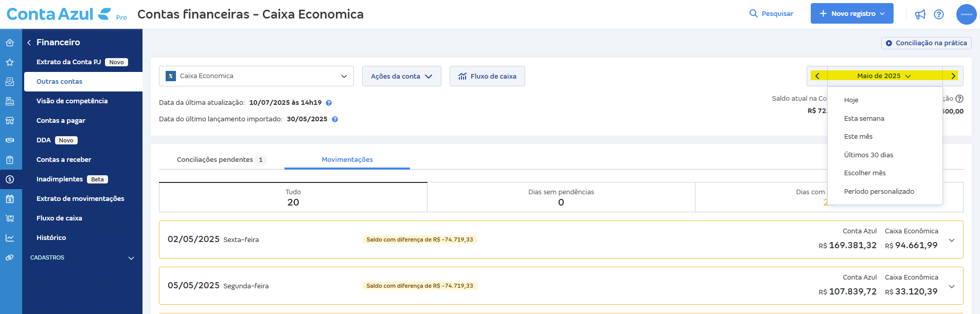Go to previous month arrow
This screenshot has width=980, height=314.
[817, 76]
